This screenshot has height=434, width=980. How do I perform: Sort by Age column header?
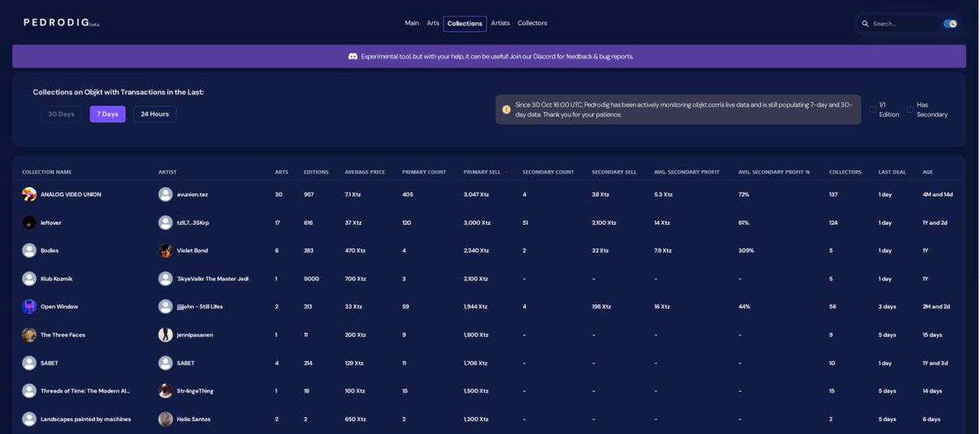point(927,172)
